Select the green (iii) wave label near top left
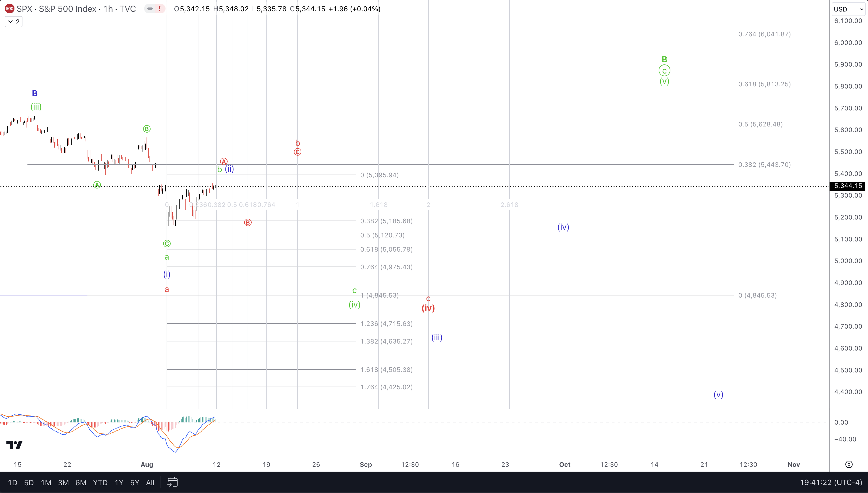 [x=36, y=107]
